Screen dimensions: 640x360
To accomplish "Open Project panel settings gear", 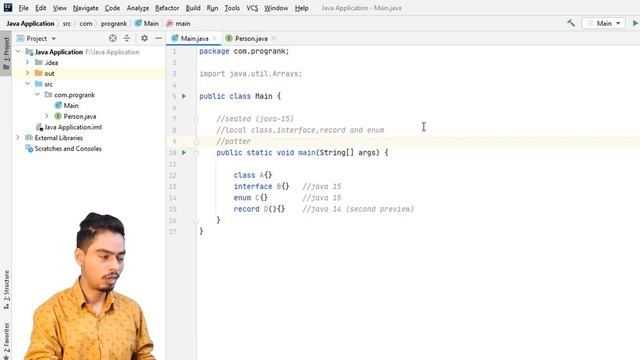I will 144,38.
